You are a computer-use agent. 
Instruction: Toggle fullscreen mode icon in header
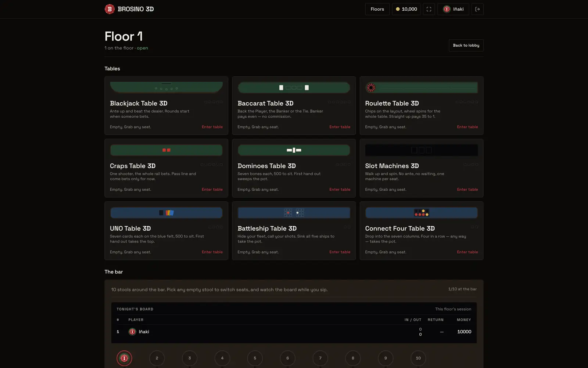(x=429, y=9)
